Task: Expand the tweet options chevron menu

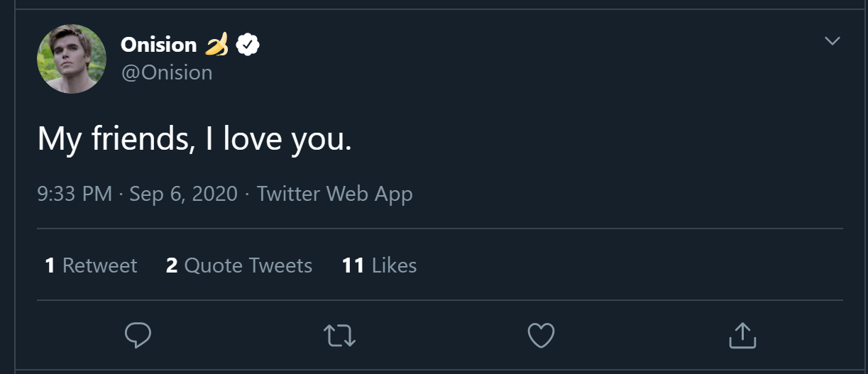Action: click(x=832, y=41)
